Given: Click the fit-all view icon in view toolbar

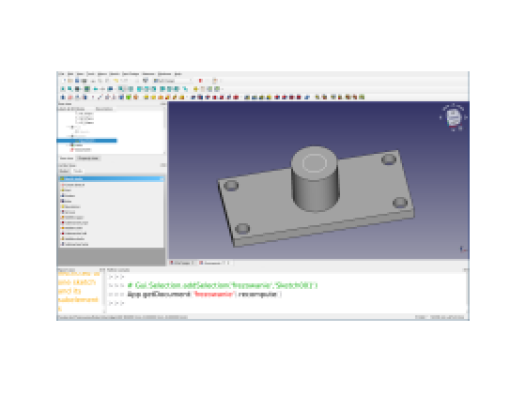Looking at the screenshot, I should coord(63,89).
